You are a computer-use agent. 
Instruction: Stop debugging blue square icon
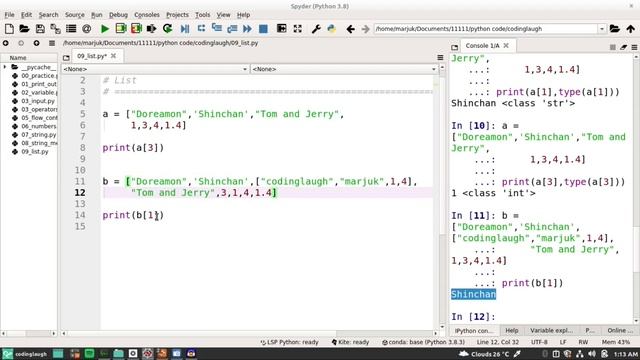(263, 29)
